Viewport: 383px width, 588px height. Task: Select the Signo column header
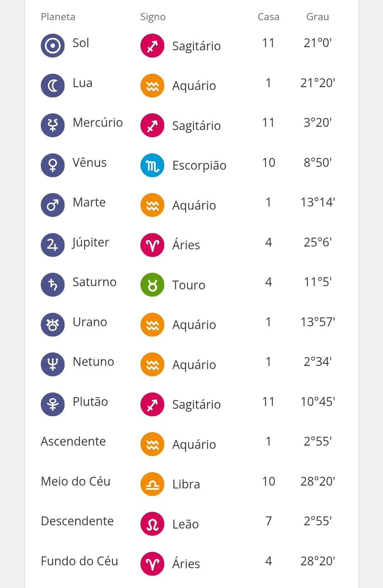coord(153,17)
